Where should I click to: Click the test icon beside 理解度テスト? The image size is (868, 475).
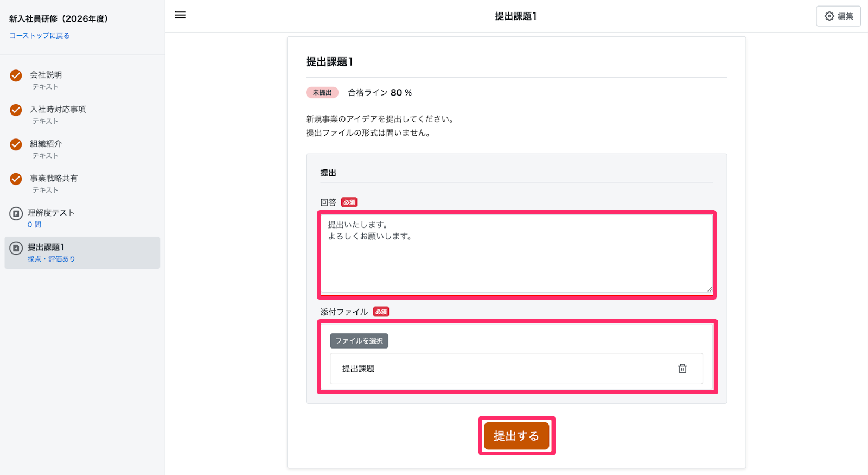(x=16, y=213)
